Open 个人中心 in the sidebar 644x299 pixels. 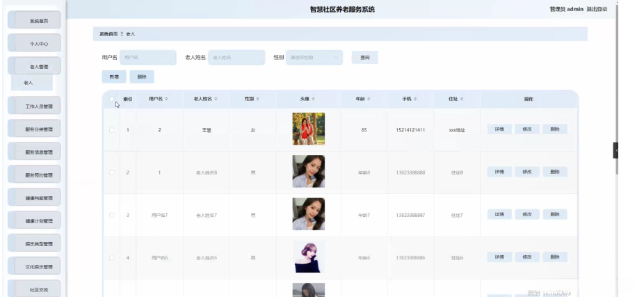35,43
